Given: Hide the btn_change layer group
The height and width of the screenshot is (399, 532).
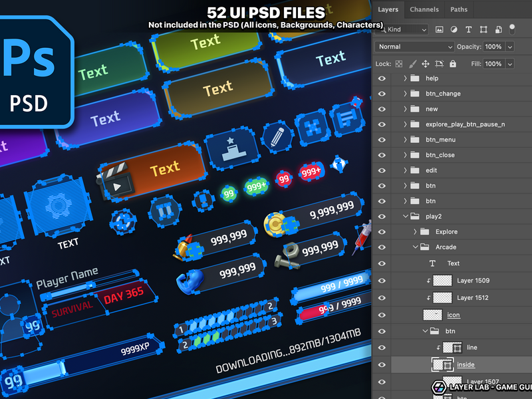Looking at the screenshot, I should click(382, 94).
